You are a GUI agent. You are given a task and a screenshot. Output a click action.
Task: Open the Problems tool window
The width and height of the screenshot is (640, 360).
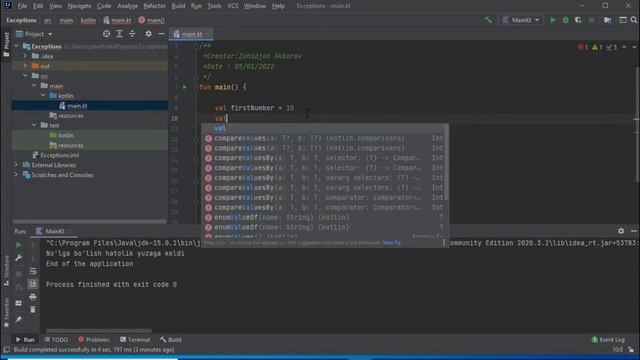[x=94, y=340]
